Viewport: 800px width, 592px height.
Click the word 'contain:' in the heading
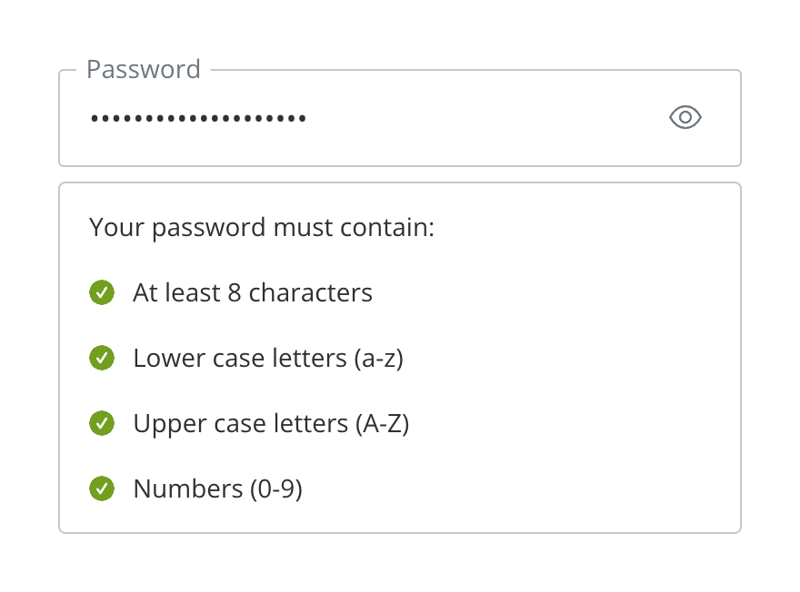pyautogui.click(x=391, y=227)
